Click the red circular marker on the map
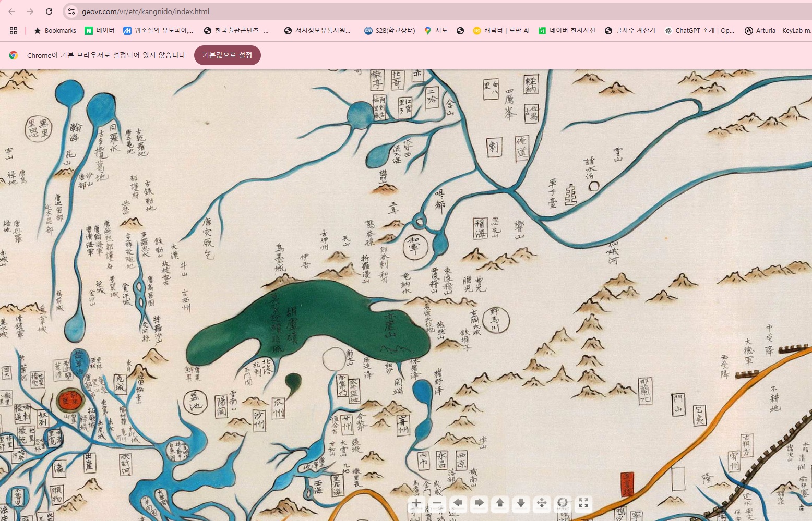Viewport: 812px width, 521px height. [x=70, y=400]
